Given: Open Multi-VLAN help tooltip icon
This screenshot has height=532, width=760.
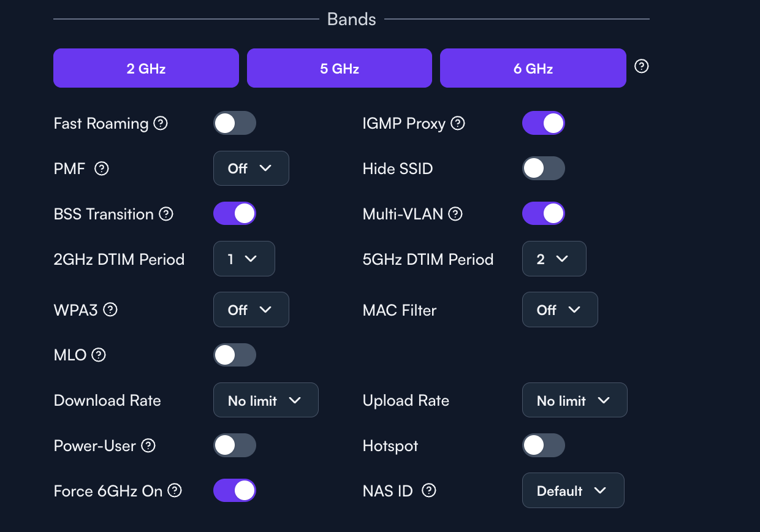Looking at the screenshot, I should tap(455, 214).
